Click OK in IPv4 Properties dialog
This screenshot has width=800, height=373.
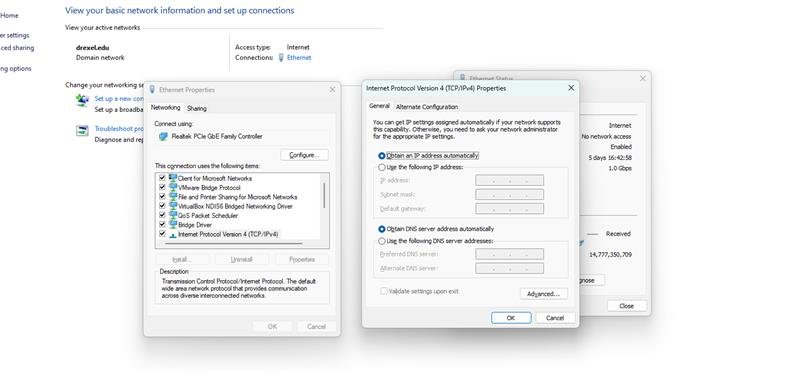click(x=511, y=317)
